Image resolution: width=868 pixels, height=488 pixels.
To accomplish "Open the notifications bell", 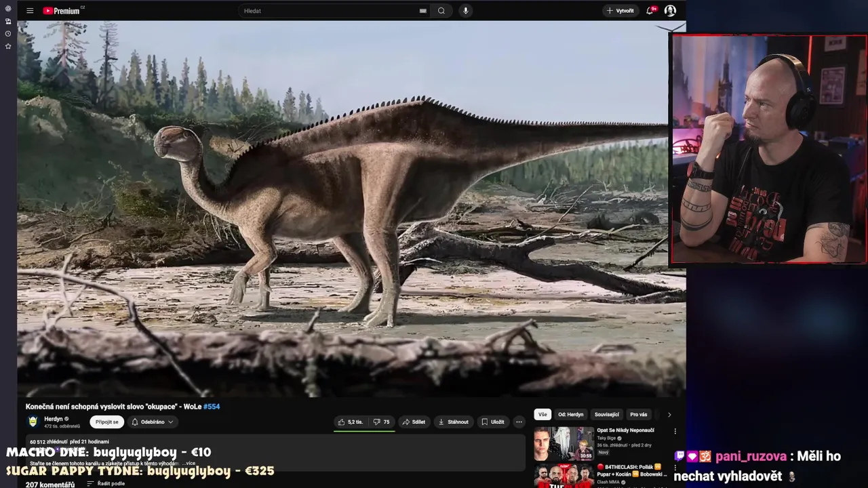I will pyautogui.click(x=651, y=11).
